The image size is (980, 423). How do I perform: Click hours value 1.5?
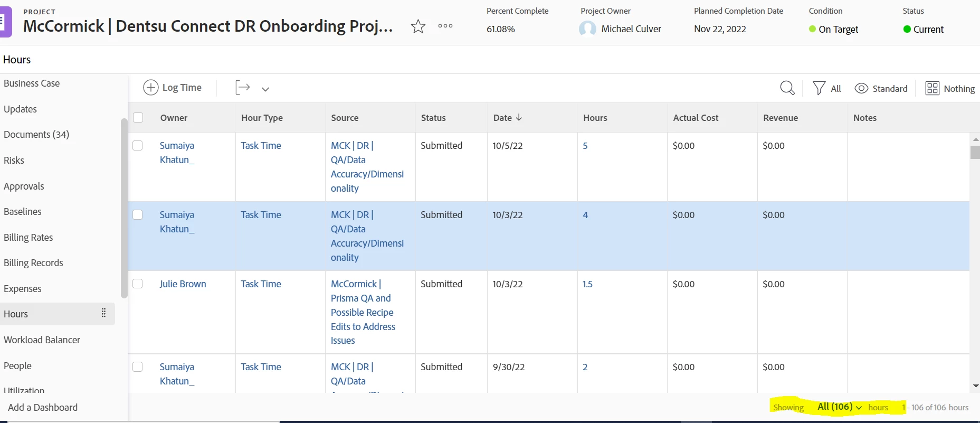tap(587, 284)
